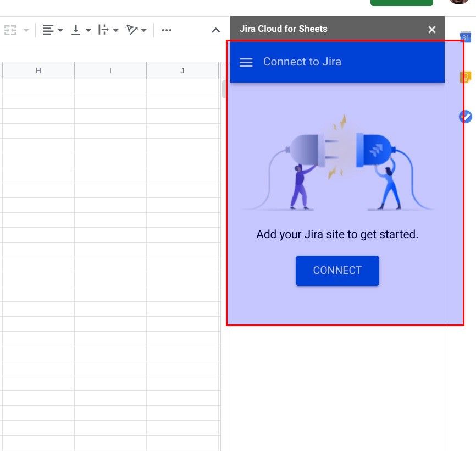Expand the text wrapping dropdown arrow
This screenshot has height=451, width=476.
point(115,30)
